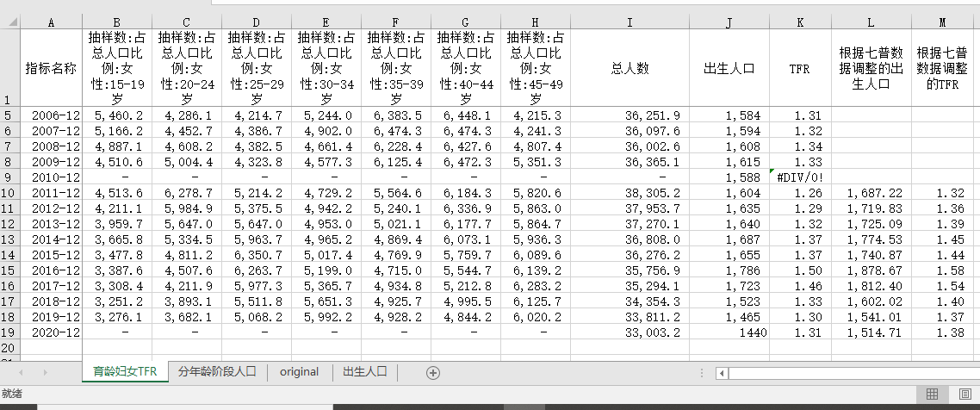Click the #DIV/0! error cell
Image resolution: width=980 pixels, height=410 pixels.
point(800,177)
